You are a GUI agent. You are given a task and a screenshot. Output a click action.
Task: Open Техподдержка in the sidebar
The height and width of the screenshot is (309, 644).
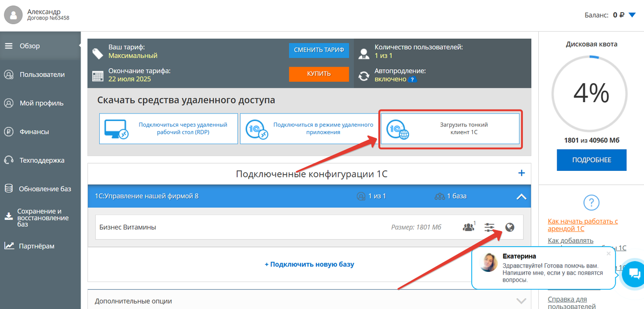[40, 160]
